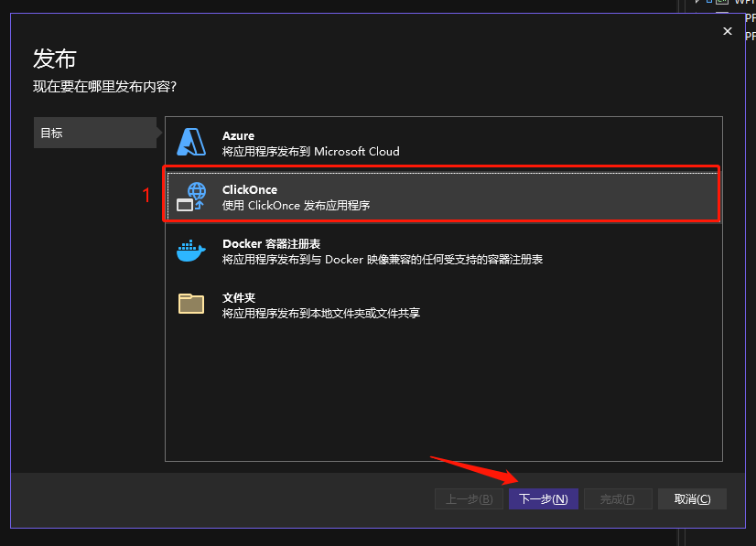This screenshot has width=756, height=546.
Task: Click the WPF label in the toolbar area
Action: [x=743, y=3]
